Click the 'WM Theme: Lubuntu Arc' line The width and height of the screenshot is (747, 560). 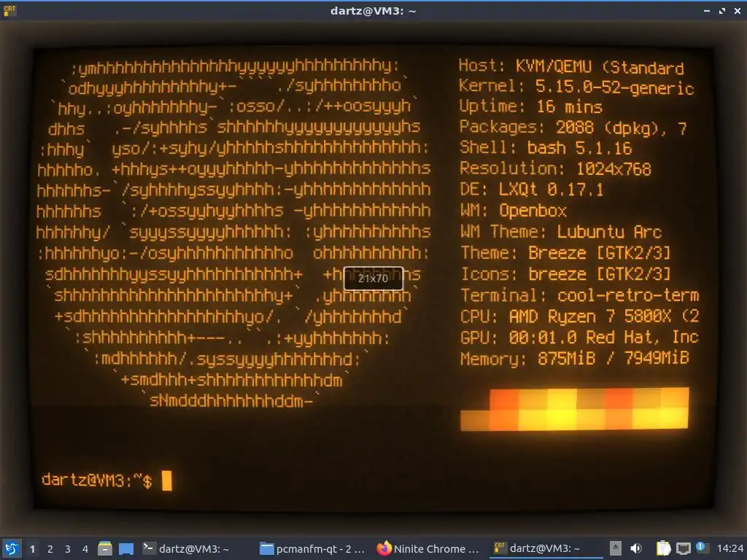point(561,232)
